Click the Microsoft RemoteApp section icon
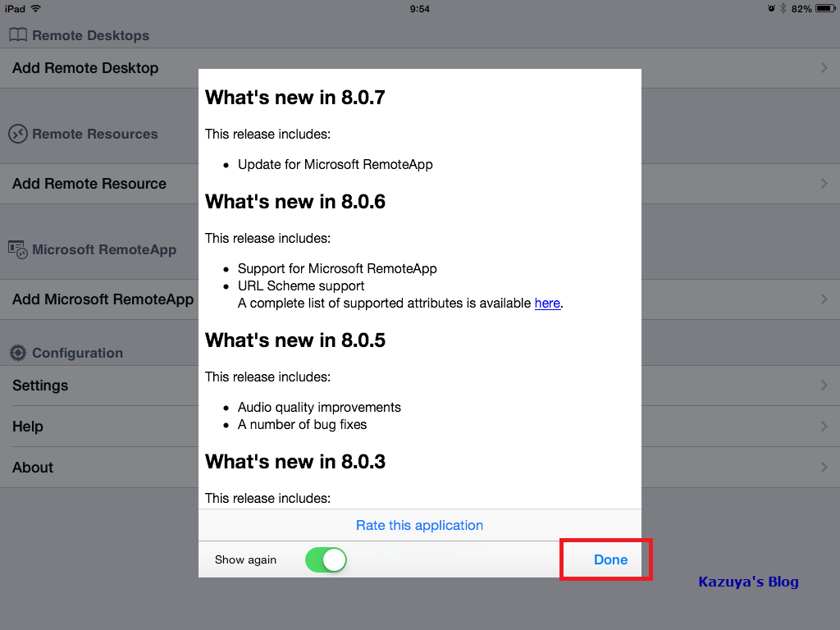 (18, 249)
